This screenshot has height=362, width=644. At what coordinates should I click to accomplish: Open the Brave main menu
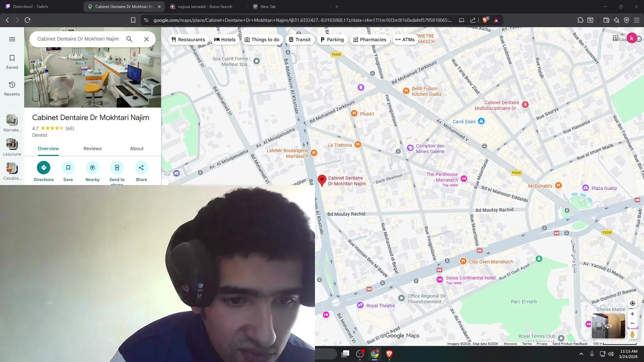636,20
